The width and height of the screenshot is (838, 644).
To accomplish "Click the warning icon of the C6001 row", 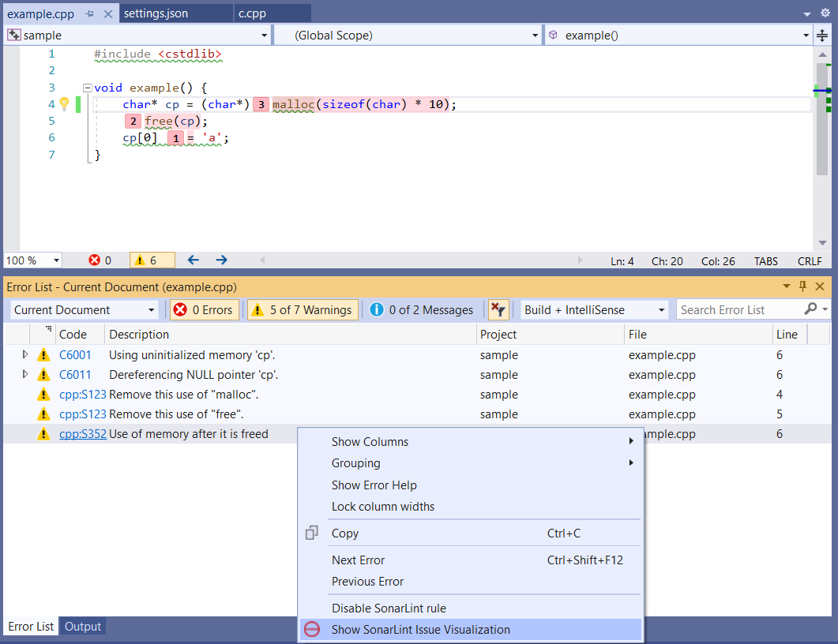I will [x=43, y=354].
